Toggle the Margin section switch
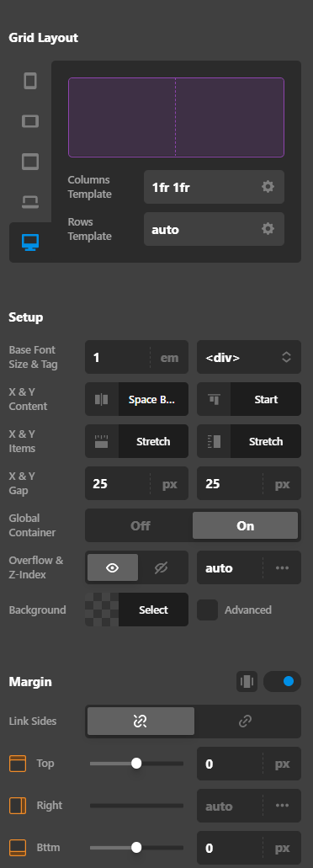This screenshot has height=868, width=313. 282,681
